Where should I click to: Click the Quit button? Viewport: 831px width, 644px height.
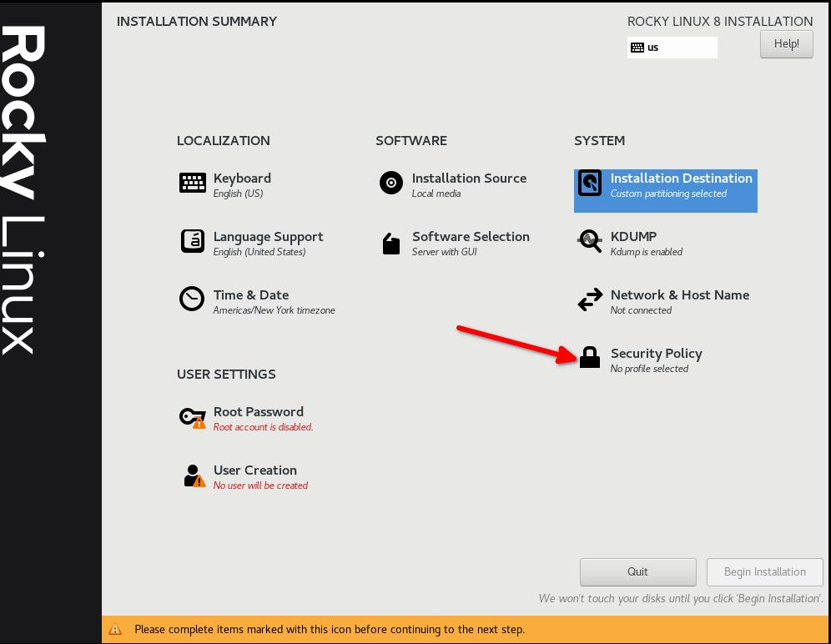637,571
